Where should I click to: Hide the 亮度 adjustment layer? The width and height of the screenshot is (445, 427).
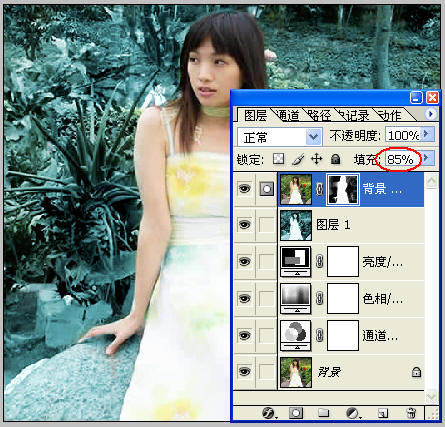pos(244,262)
